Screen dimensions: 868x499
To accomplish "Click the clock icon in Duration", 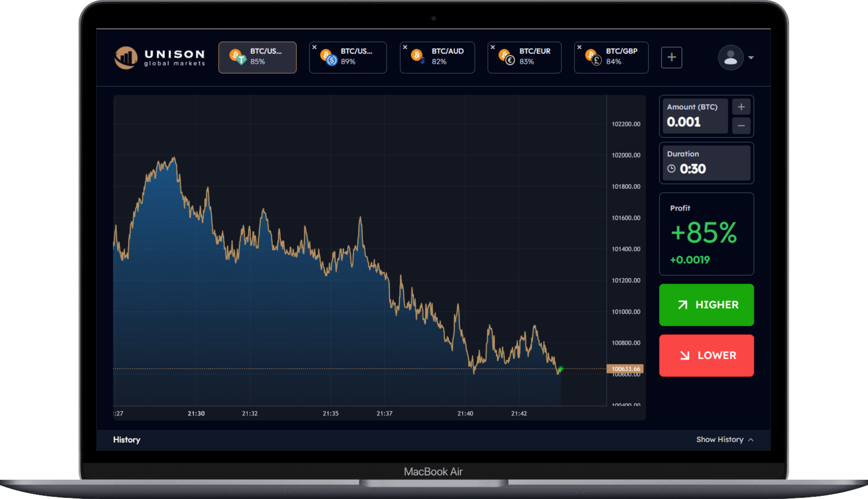I will coord(671,169).
